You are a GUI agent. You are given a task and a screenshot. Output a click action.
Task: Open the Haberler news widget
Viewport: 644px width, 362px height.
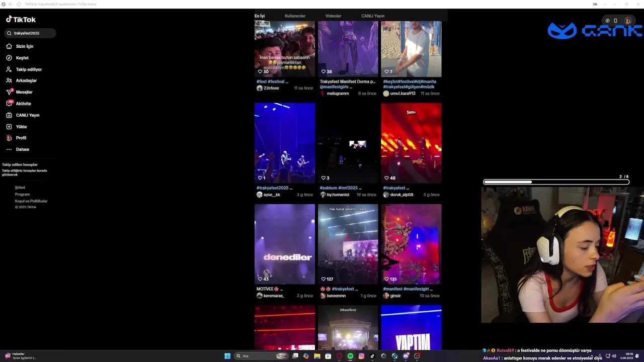coord(20,355)
